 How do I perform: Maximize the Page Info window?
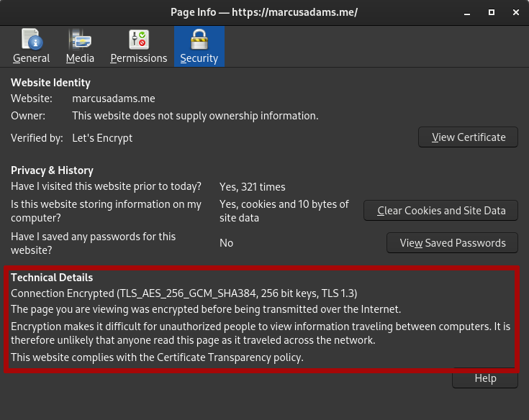point(492,12)
